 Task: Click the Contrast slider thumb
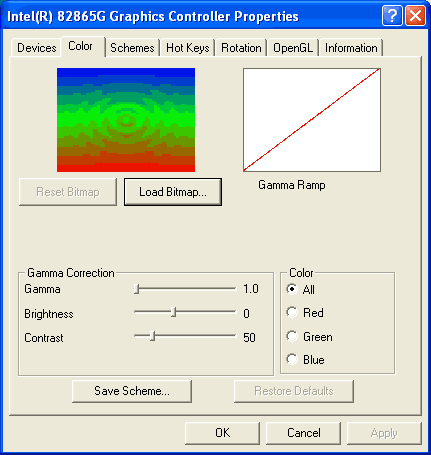click(153, 336)
